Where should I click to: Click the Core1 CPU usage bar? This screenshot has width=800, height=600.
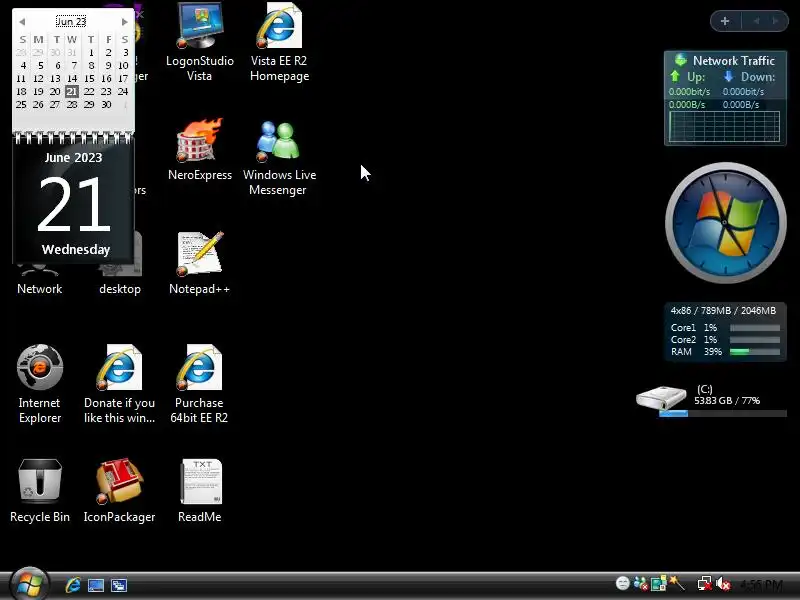point(755,328)
